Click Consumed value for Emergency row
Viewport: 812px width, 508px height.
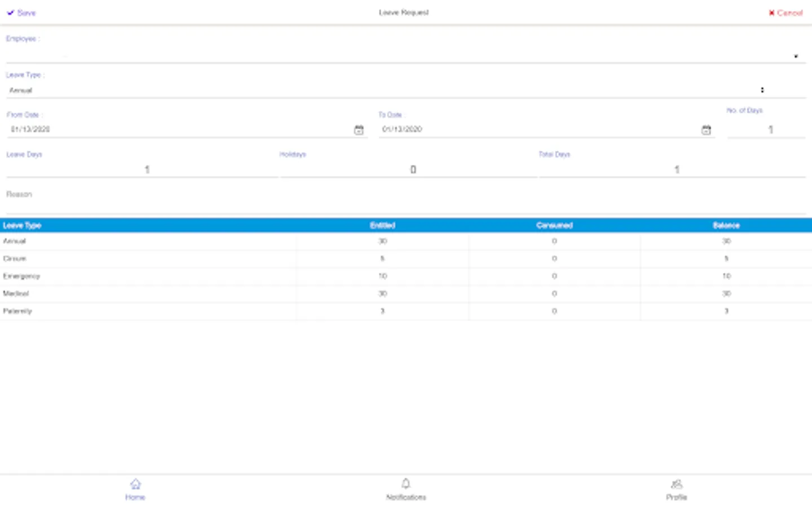(554, 276)
